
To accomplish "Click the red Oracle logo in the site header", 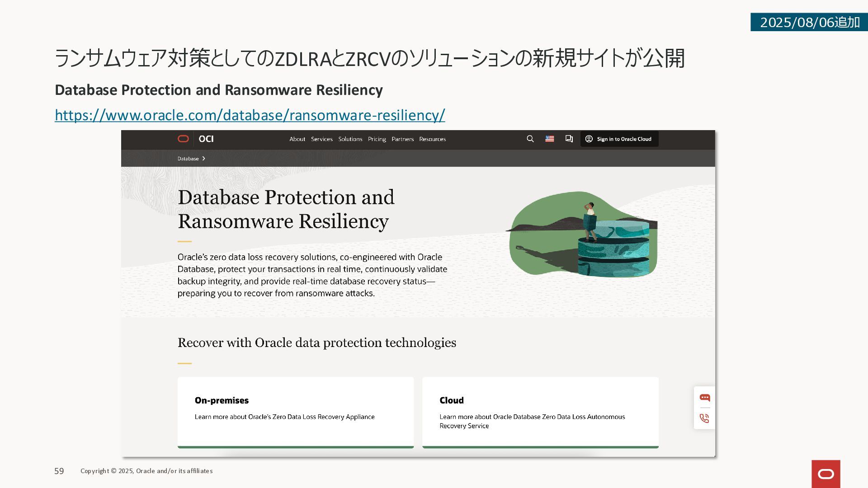I will [x=183, y=139].
